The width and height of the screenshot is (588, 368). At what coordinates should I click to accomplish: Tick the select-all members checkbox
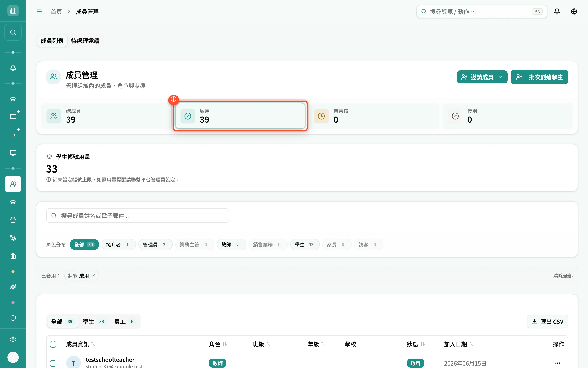pyautogui.click(x=53, y=344)
